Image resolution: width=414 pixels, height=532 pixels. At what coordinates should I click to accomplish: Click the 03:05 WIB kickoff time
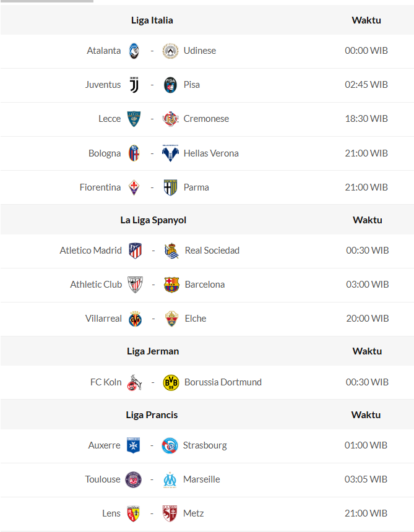point(366,479)
